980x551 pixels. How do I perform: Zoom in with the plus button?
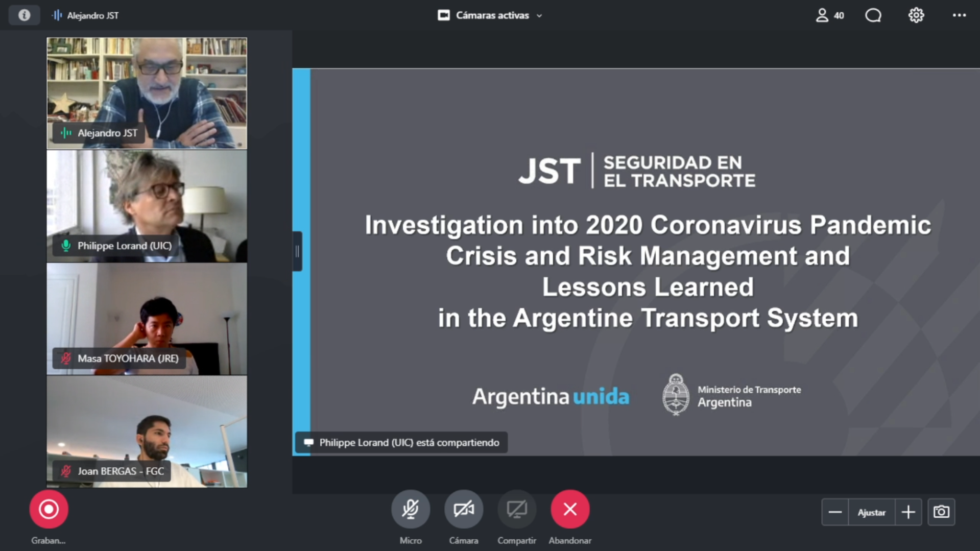coord(908,512)
